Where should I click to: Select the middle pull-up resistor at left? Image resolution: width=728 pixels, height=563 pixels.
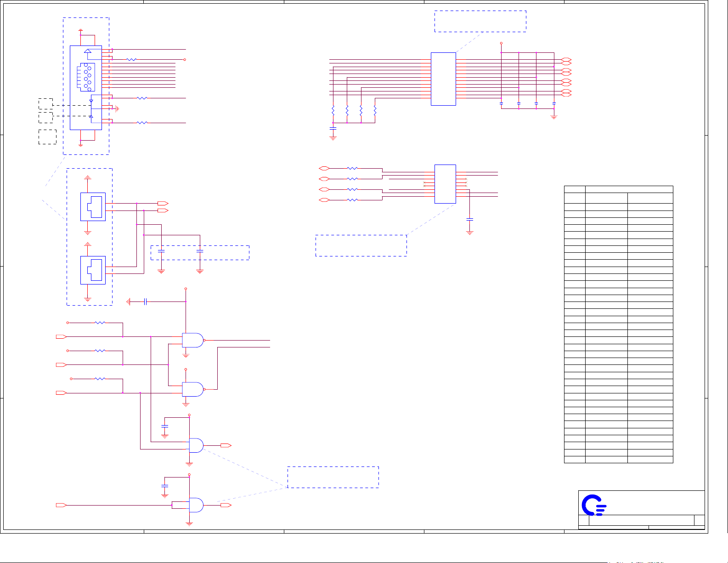pos(100,351)
